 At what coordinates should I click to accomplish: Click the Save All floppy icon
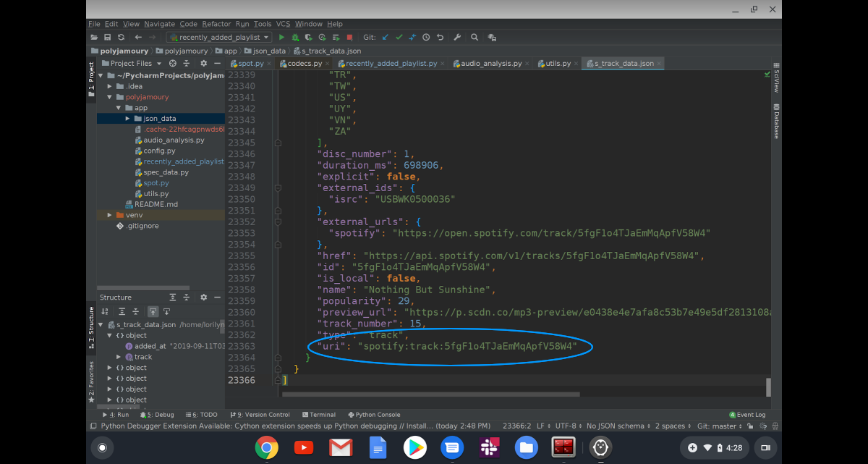point(107,37)
